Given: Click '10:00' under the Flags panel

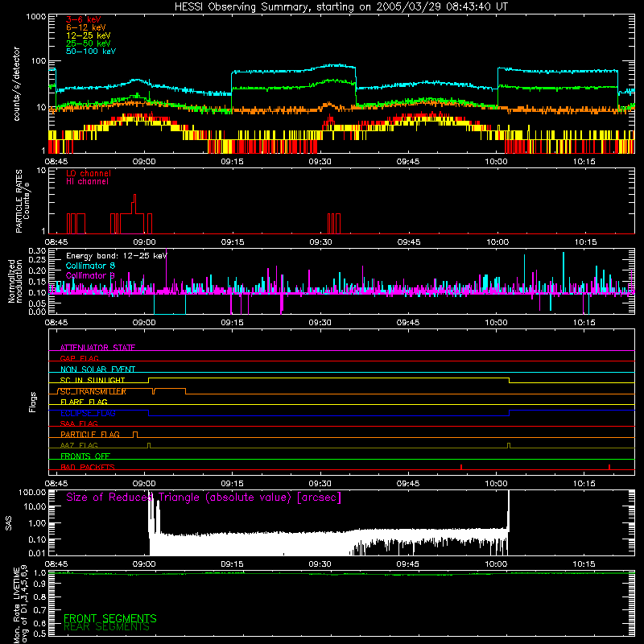Looking at the screenshot, I should click(x=496, y=484).
